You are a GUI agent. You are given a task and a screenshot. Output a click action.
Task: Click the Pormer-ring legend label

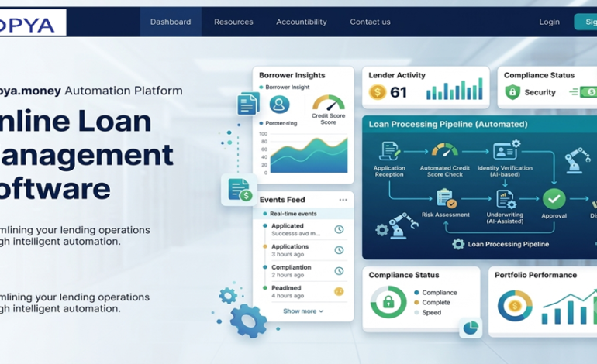point(281,123)
